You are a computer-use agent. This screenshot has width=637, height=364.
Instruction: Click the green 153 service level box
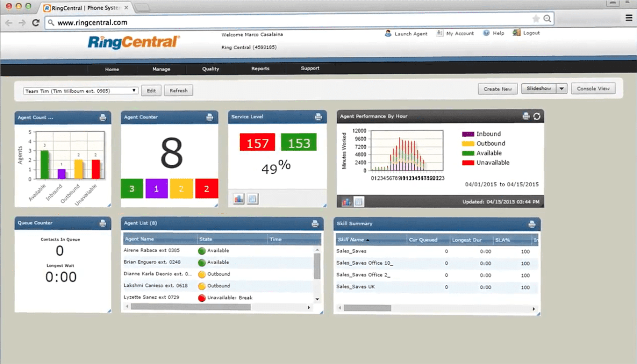[x=299, y=142]
